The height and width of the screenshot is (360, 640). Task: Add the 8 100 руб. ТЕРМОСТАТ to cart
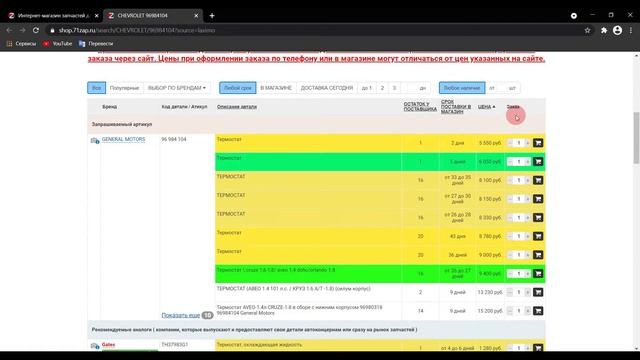pos(538,180)
